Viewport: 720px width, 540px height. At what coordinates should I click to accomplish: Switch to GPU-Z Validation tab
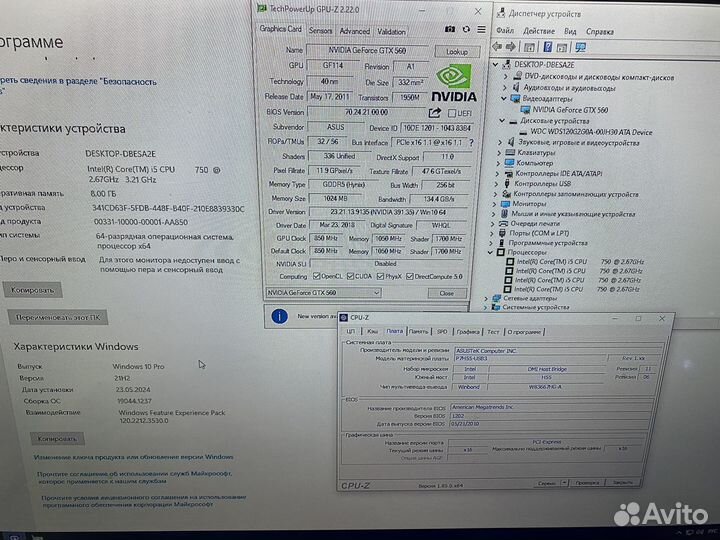pos(391,32)
